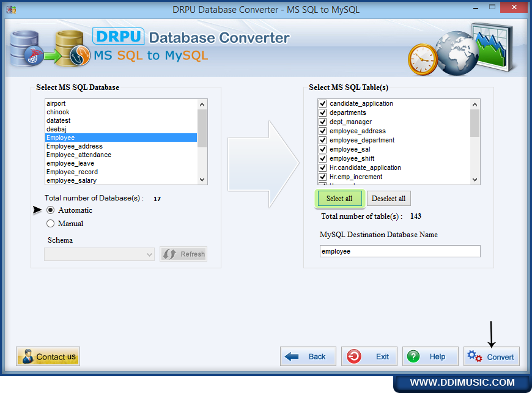
Task: Uncheck the employee_address table checkbox
Action: (x=322, y=131)
